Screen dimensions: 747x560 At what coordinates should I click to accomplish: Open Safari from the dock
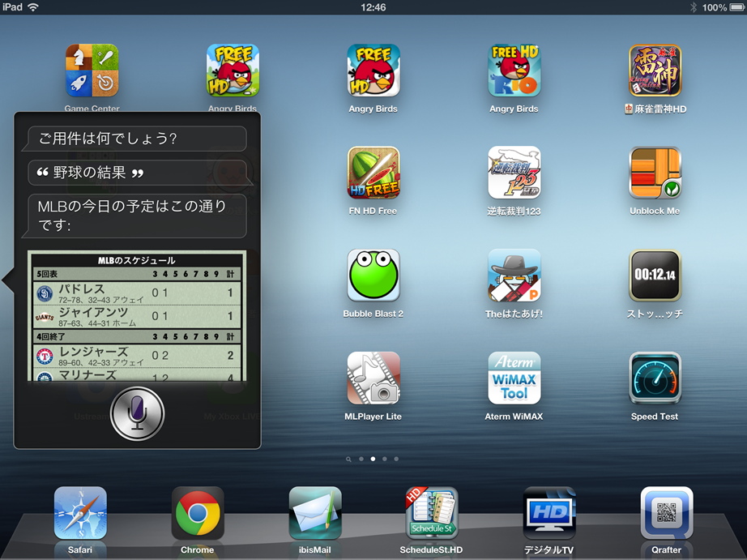pos(80,513)
